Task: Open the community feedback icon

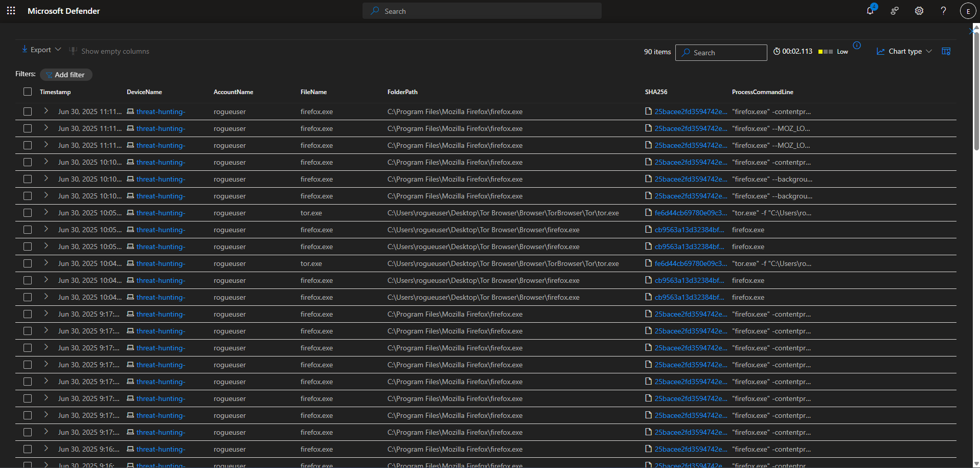Action: tap(895, 11)
